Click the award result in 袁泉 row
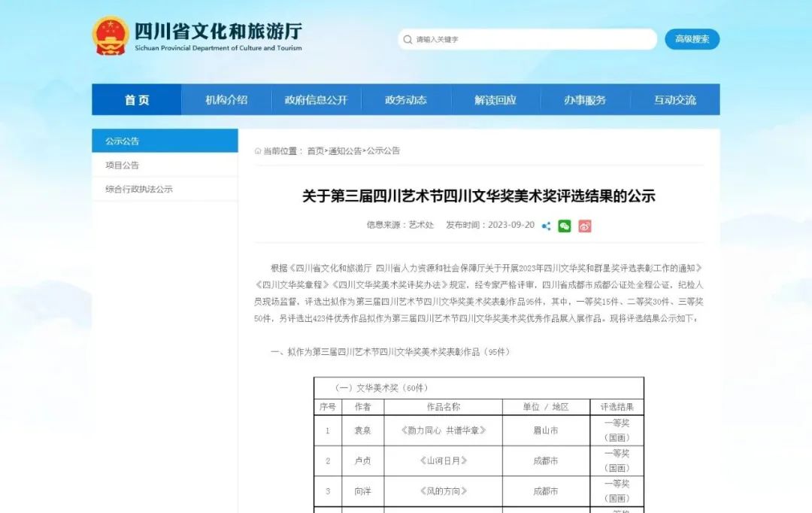This screenshot has height=513, width=812. point(617,430)
